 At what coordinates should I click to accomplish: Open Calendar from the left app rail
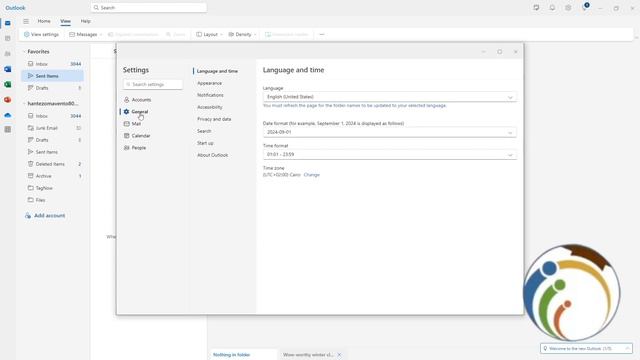point(7,38)
